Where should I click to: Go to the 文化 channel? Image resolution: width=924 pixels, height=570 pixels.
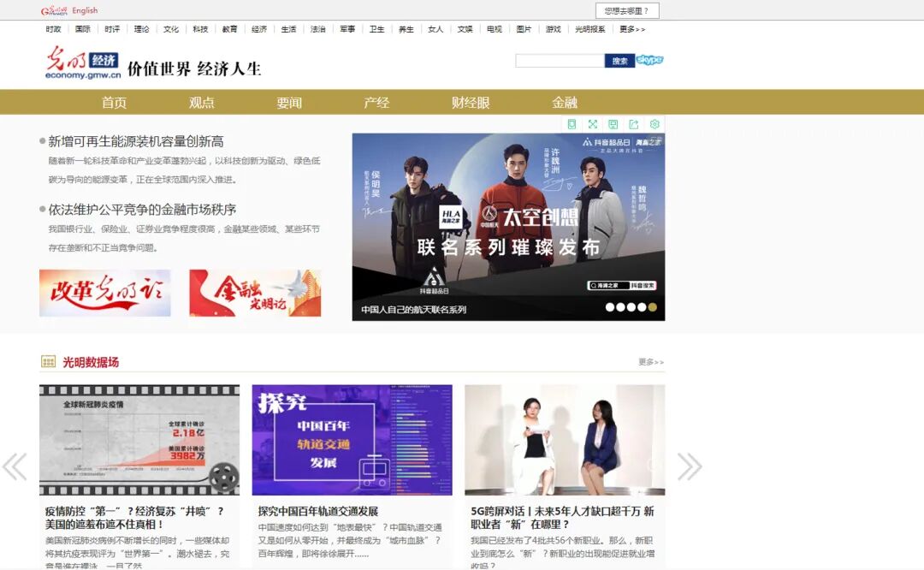[x=171, y=29]
